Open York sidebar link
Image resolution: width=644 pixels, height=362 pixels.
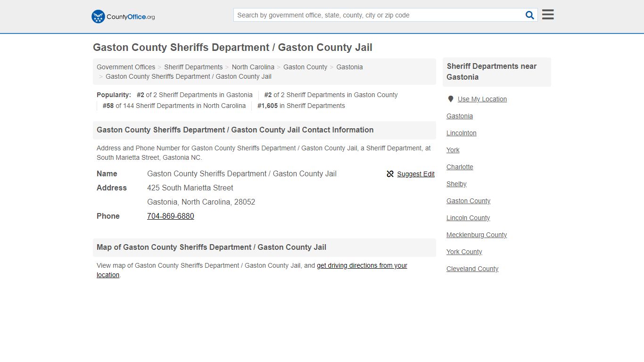[x=453, y=150]
